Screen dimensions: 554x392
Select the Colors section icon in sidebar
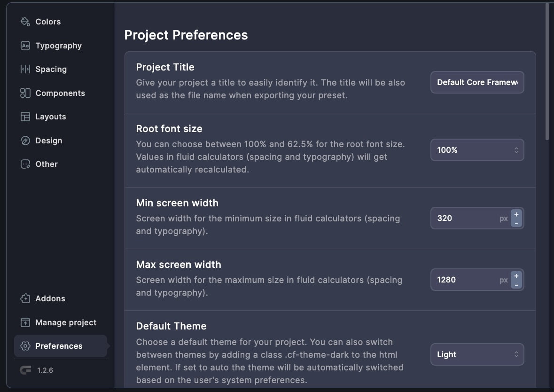pos(25,21)
